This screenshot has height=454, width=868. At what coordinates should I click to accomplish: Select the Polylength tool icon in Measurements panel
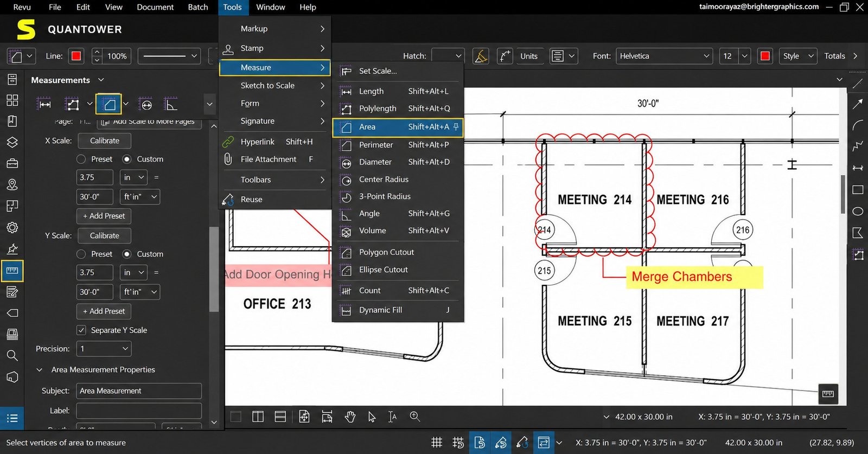coord(72,104)
